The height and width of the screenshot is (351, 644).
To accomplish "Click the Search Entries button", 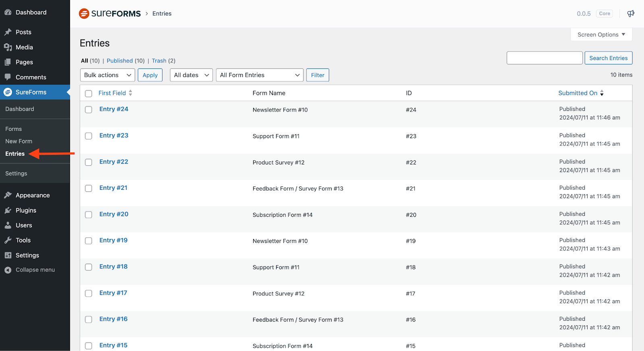I will tap(609, 58).
